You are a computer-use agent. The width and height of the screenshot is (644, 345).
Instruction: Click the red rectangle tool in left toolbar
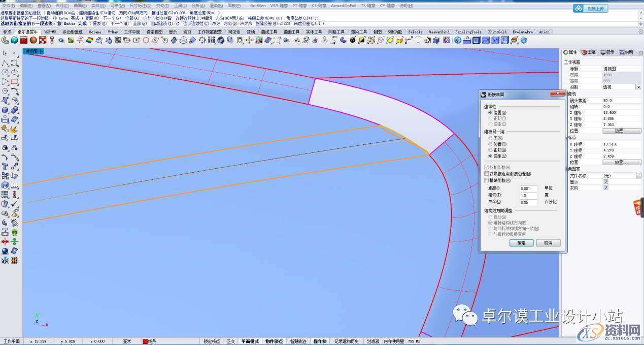click(x=15, y=82)
